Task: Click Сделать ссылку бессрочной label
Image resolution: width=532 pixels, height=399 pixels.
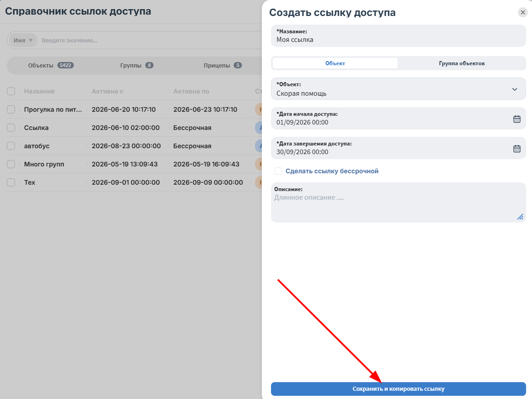Action: pyautogui.click(x=332, y=171)
